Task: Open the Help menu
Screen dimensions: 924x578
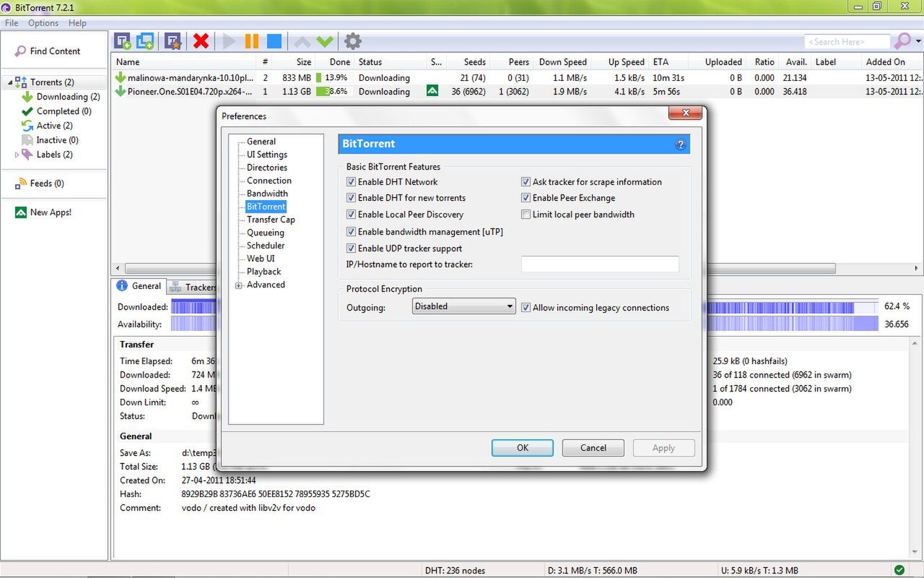Action: point(77,23)
